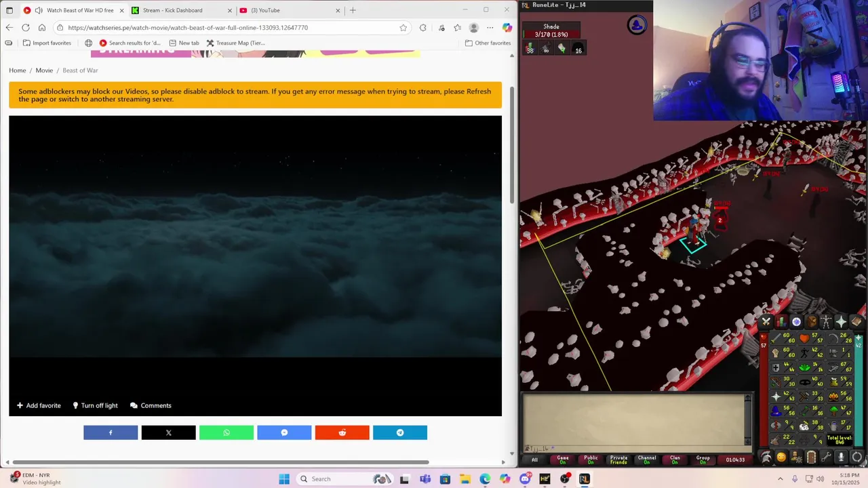The image size is (868, 488).
Task: Toggle Channel chat filter On
Action: [647, 460]
